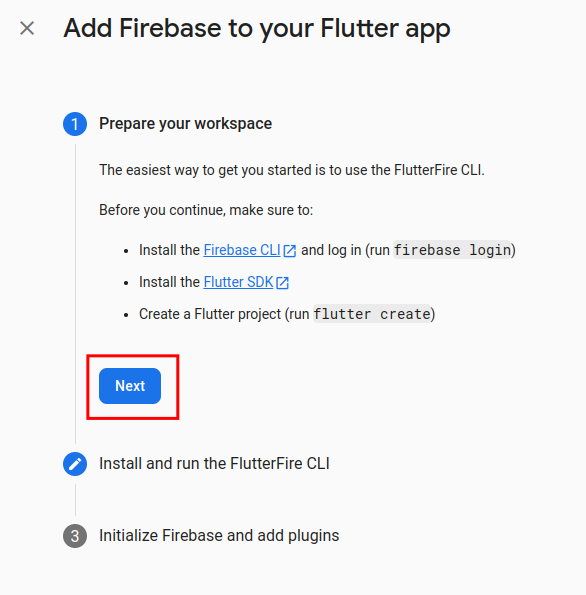Click the gray step 3 number circle
Viewport: 586px width, 595px height.
75,536
